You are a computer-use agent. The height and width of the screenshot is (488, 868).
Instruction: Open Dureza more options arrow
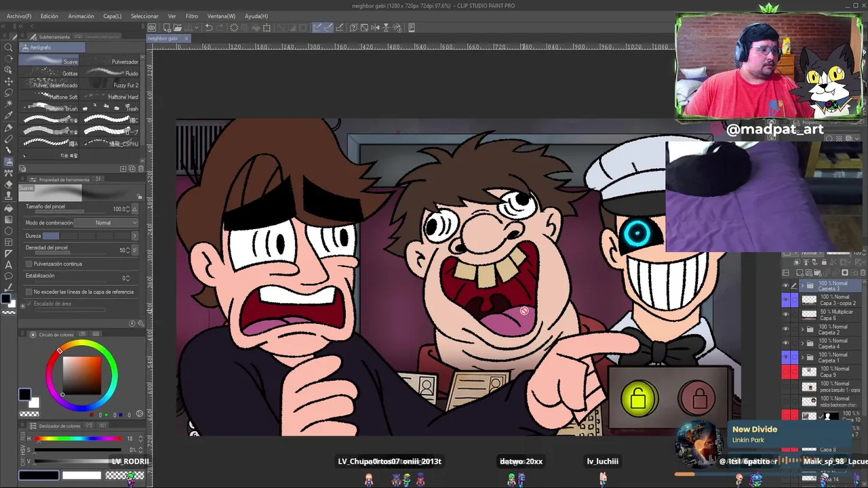coord(134,236)
